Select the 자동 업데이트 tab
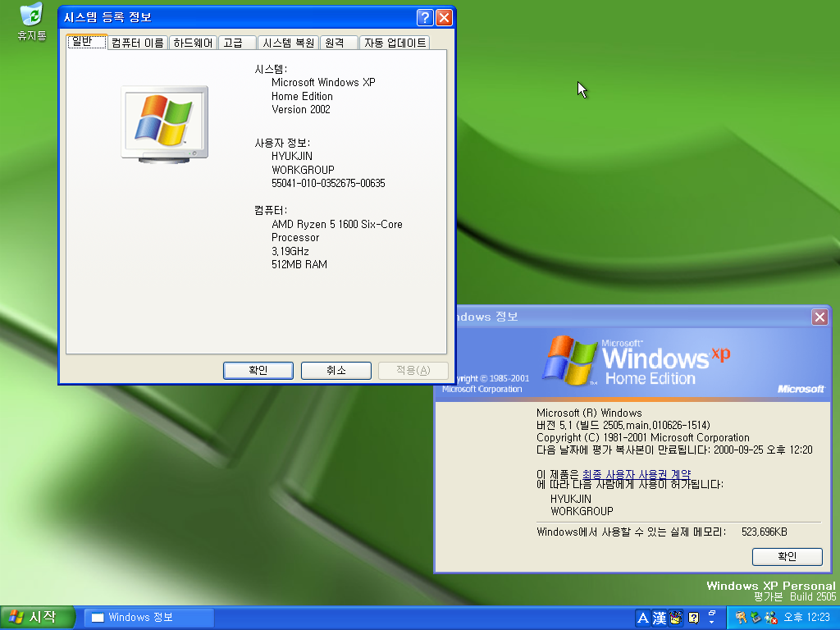Image resolution: width=840 pixels, height=630 pixels. click(x=395, y=43)
